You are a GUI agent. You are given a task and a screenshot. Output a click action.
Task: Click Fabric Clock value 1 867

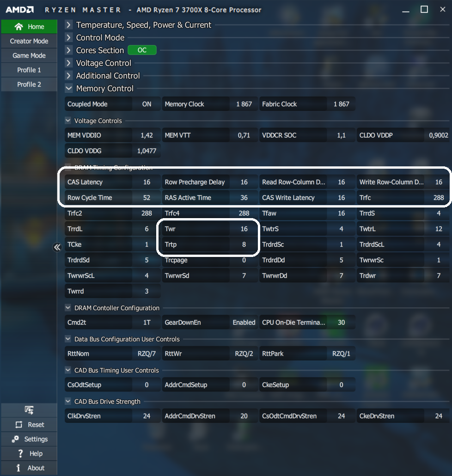point(341,104)
